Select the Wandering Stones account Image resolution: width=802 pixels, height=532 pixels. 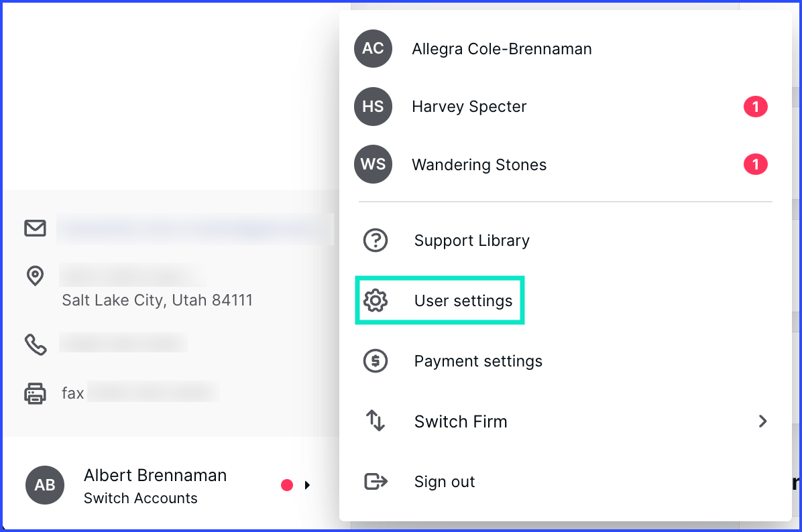479,165
